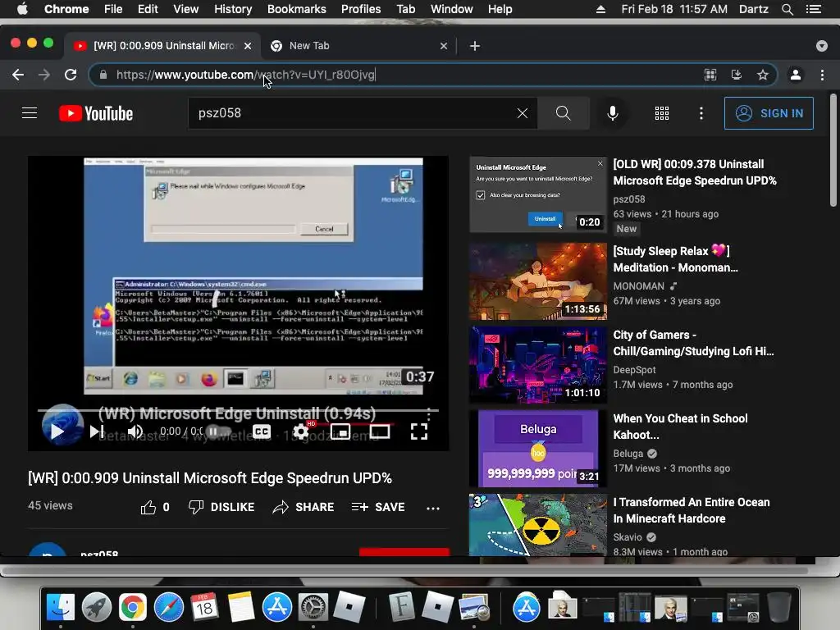Open the Study Sleep Relax Meditation video title
840x630 pixels.
pyautogui.click(x=676, y=259)
